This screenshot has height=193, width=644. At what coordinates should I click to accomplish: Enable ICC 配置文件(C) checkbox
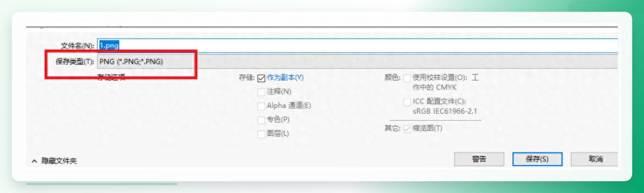click(407, 102)
